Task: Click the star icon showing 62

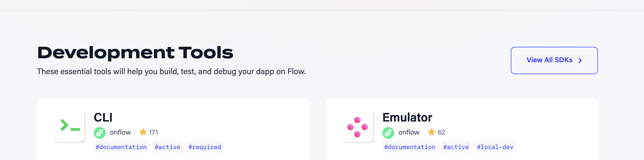Action: tap(431, 132)
